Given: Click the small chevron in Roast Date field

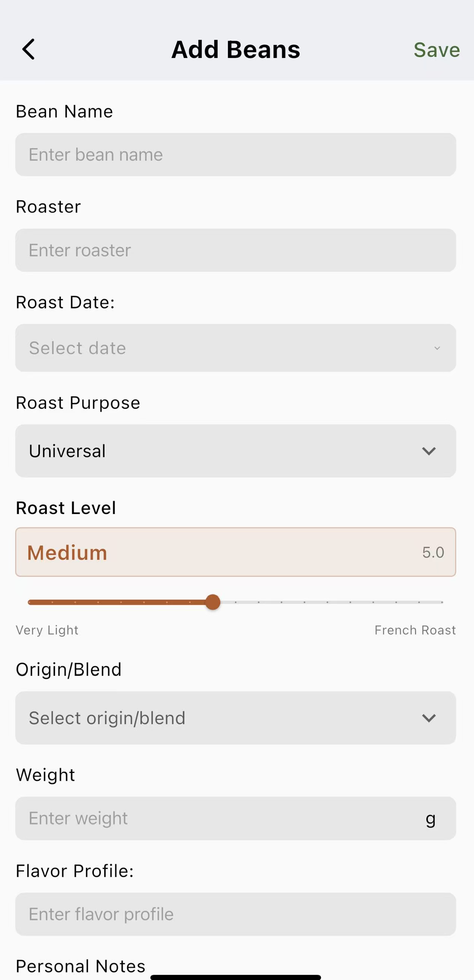Looking at the screenshot, I should click(437, 348).
